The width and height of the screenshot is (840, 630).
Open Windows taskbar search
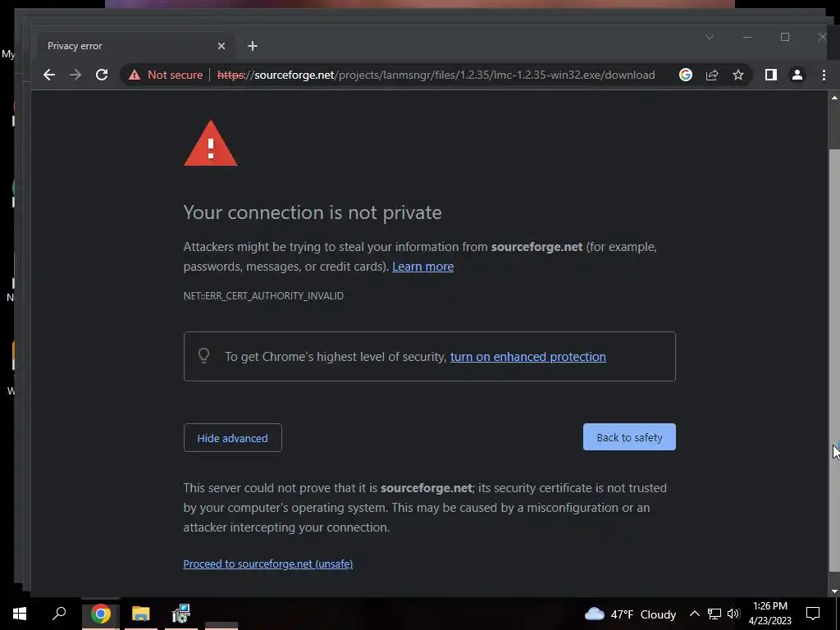[x=59, y=614]
